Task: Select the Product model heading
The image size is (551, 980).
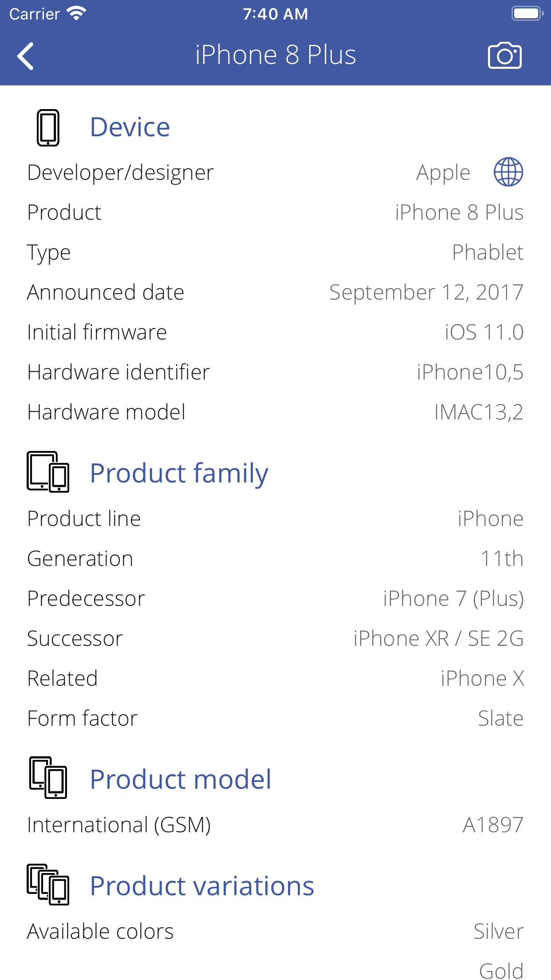Action: click(x=181, y=779)
